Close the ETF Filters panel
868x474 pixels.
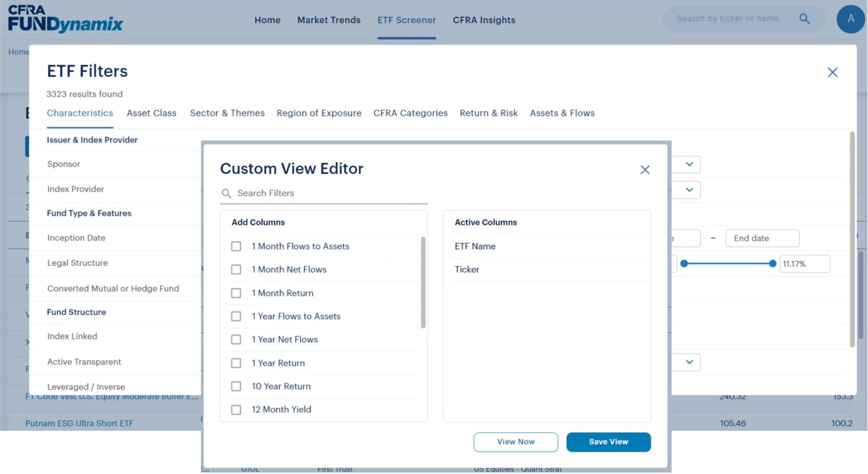[832, 72]
